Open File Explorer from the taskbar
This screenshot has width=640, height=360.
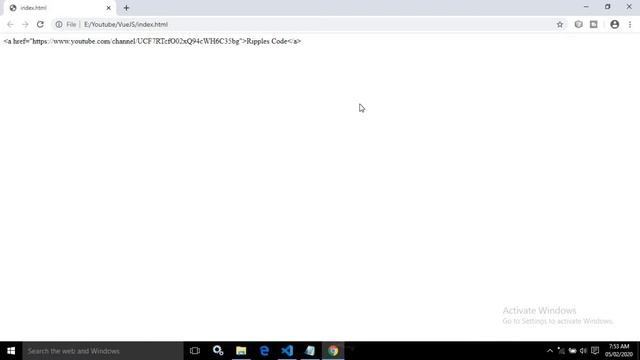241,351
